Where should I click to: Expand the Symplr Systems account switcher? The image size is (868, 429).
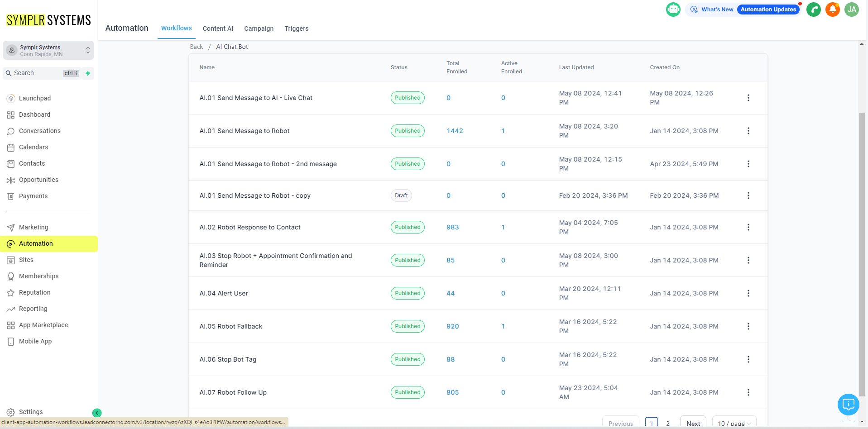pos(48,51)
